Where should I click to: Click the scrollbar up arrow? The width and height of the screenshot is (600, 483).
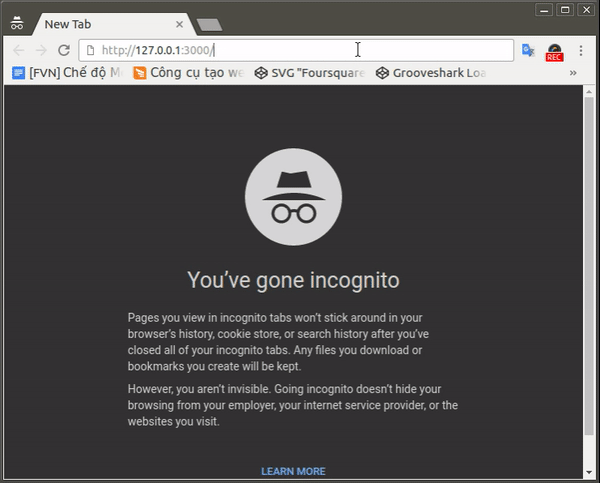click(589, 91)
